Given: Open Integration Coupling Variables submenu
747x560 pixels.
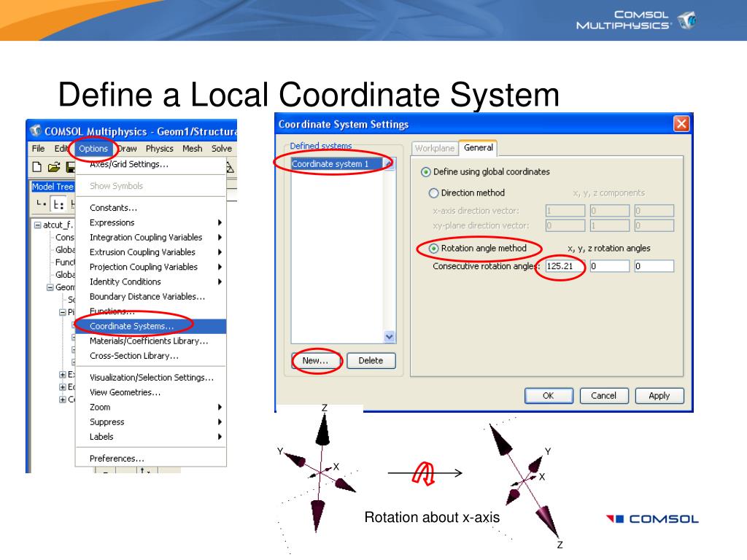Looking at the screenshot, I should (150, 237).
